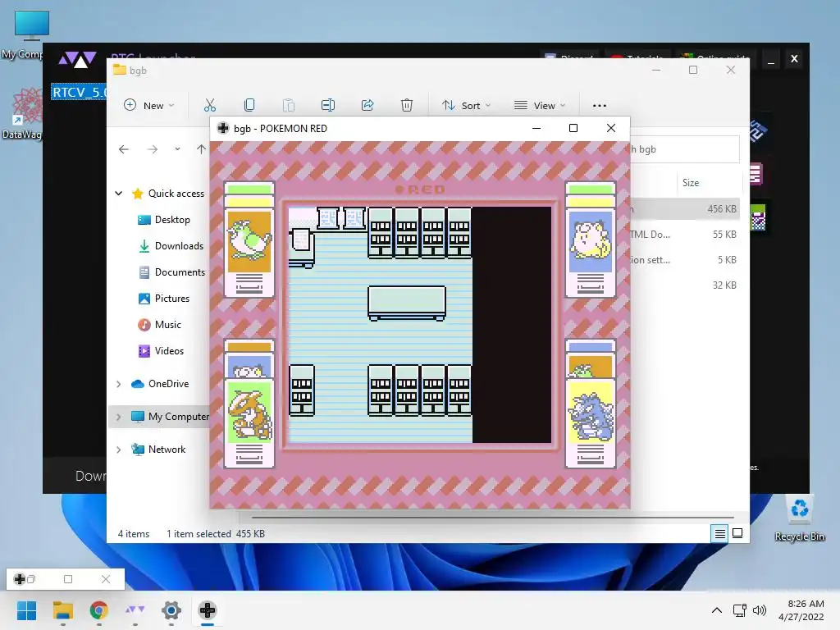
Task: Click the Pokemon game screen
Action: click(x=419, y=325)
